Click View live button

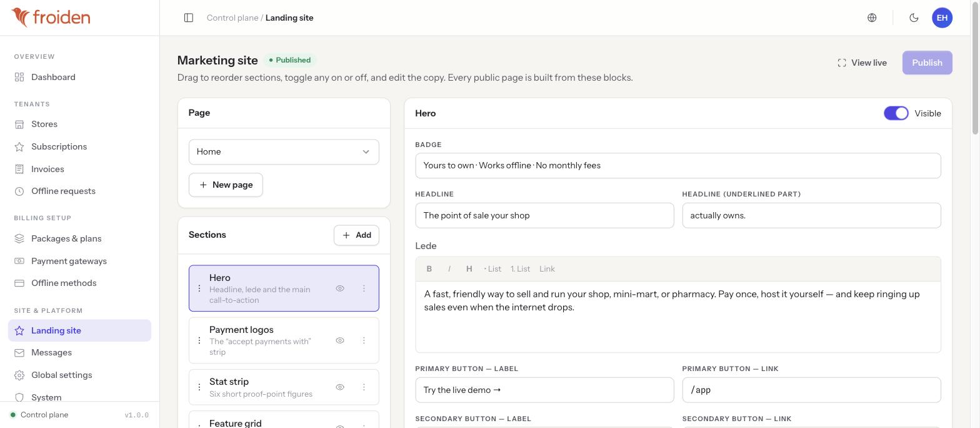[x=862, y=63]
